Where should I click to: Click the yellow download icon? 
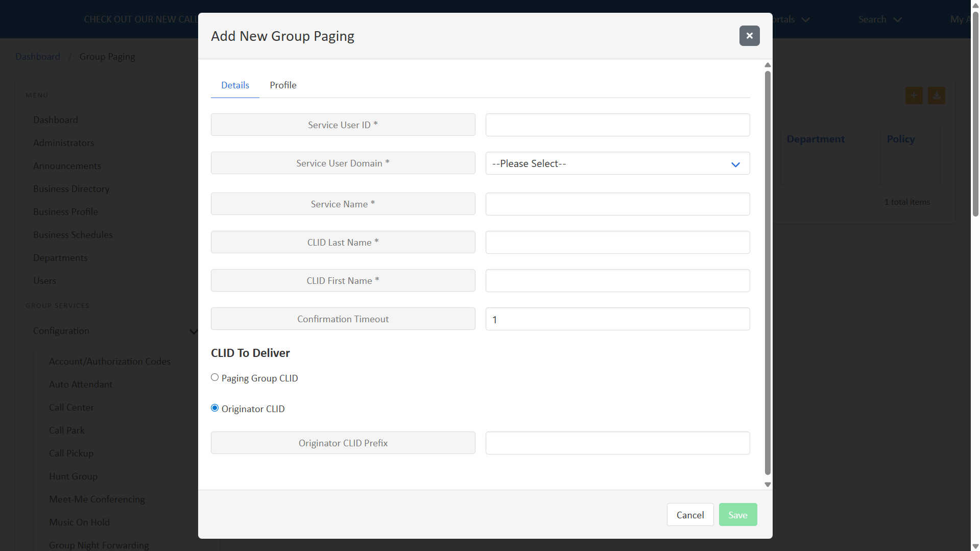coord(936,95)
